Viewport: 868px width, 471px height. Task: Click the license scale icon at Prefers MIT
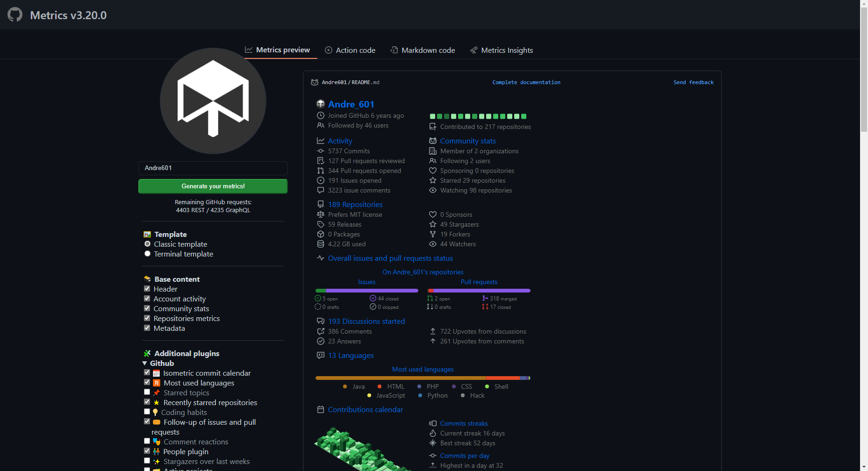321,214
